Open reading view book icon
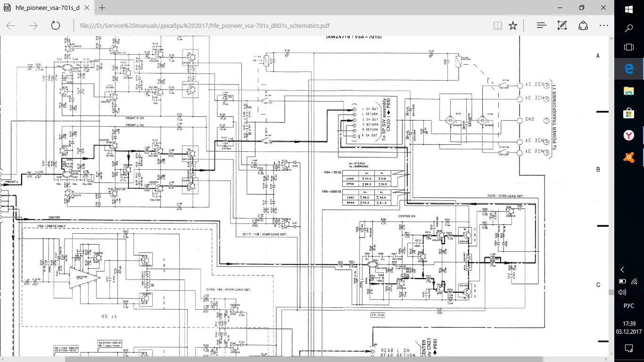Image resolution: width=644 pixels, height=362 pixels. 497,25
